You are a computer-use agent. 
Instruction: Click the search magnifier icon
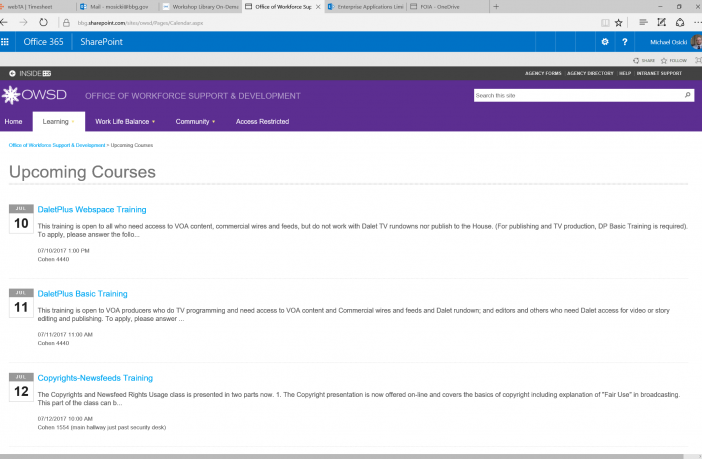point(687,95)
